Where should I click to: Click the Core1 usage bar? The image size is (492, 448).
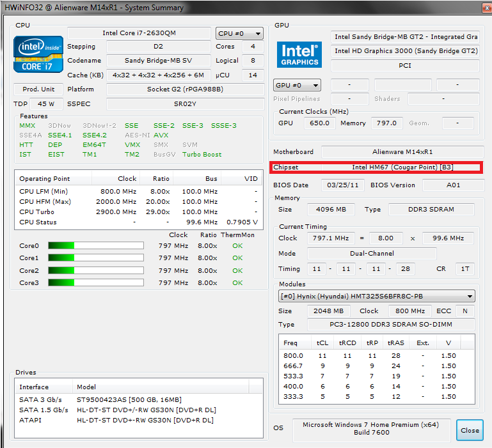tap(96, 258)
